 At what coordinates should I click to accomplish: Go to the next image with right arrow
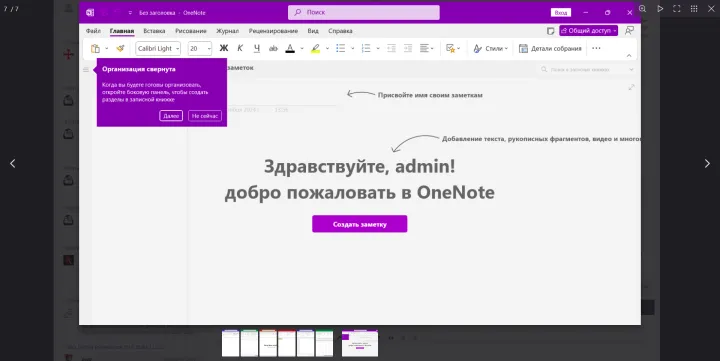[x=707, y=163]
